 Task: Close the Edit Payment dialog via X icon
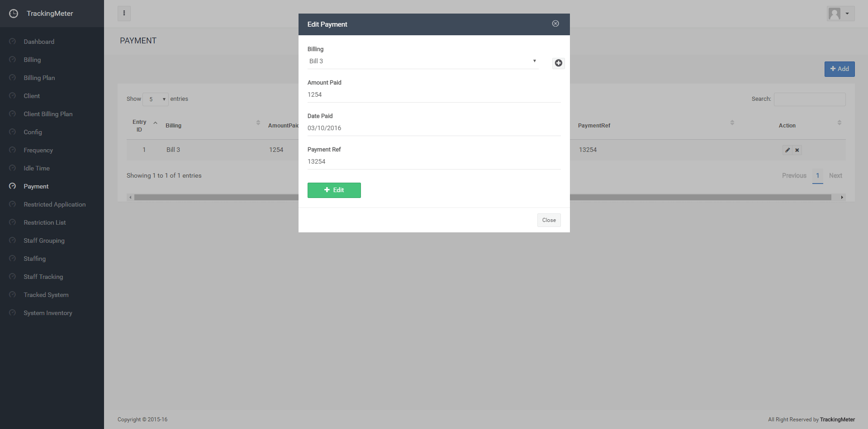tap(555, 24)
